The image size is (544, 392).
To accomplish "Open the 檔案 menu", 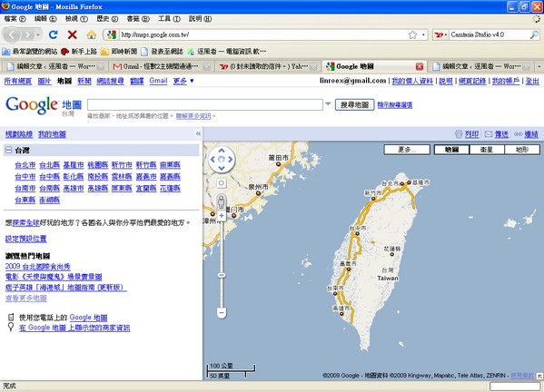I will point(15,19).
